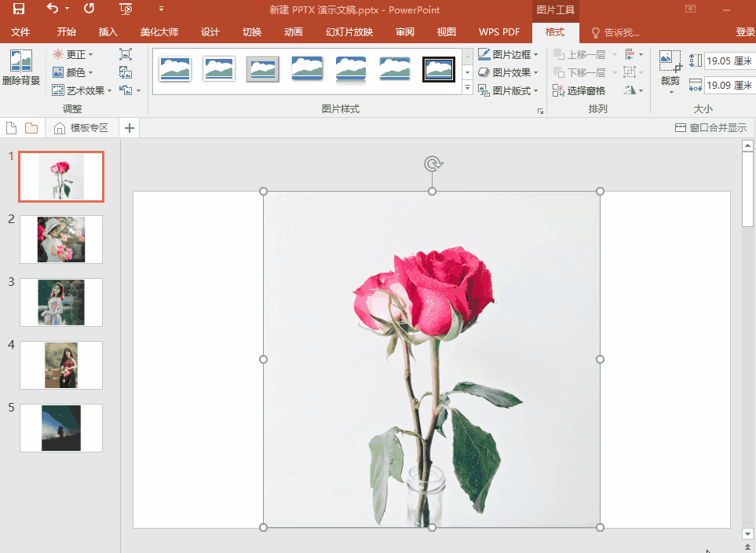Select slide 5 thumbnail
The height and width of the screenshot is (553, 756).
(61, 427)
